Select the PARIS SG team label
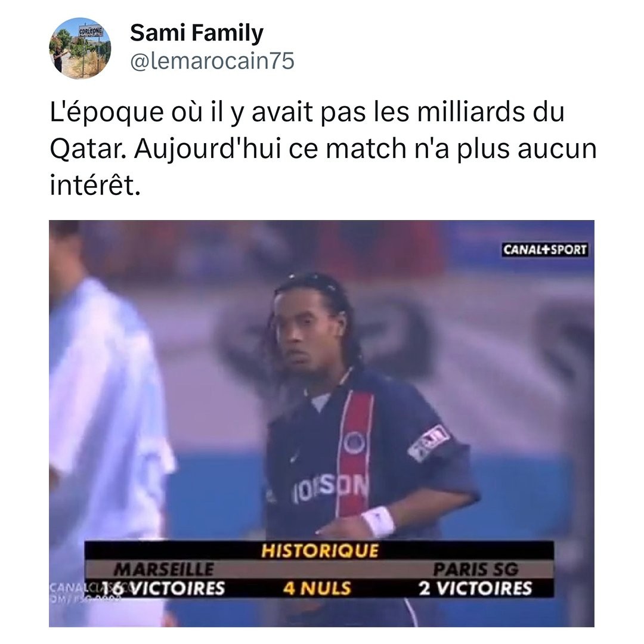The width and height of the screenshot is (644, 644). 476,569
